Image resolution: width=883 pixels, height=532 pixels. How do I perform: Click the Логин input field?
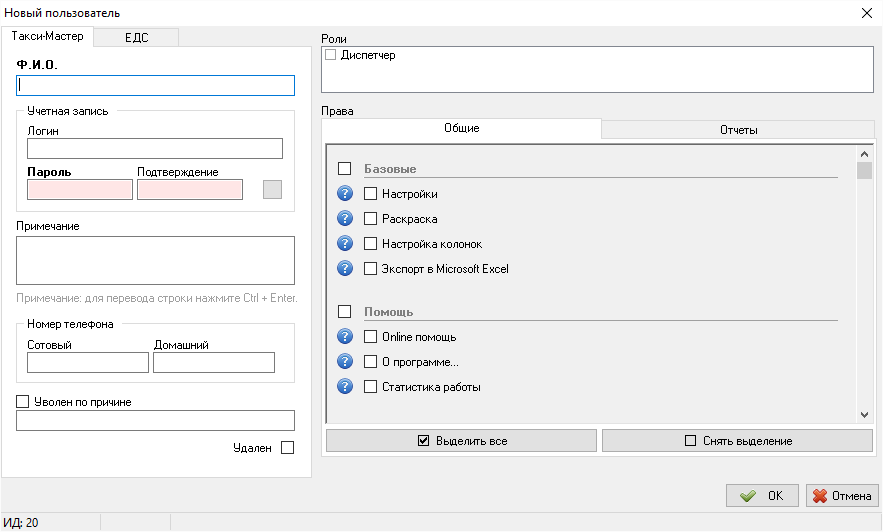(155, 149)
